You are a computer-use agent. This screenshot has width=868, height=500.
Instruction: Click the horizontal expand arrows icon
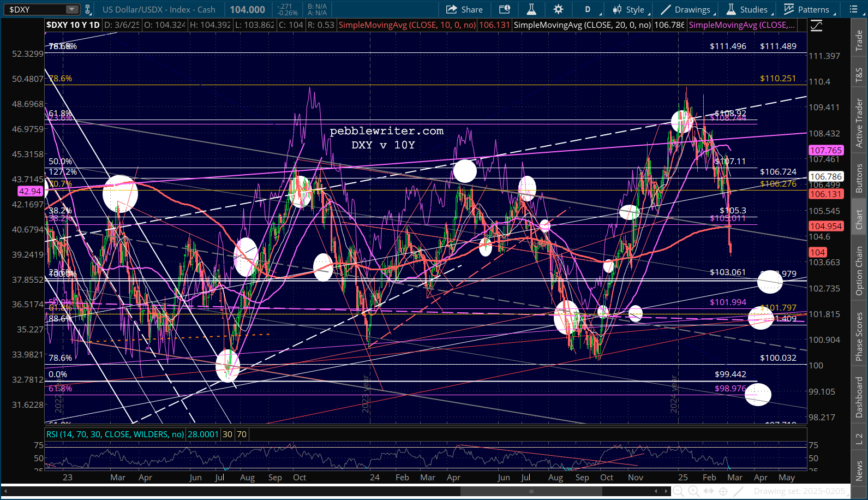(708, 491)
